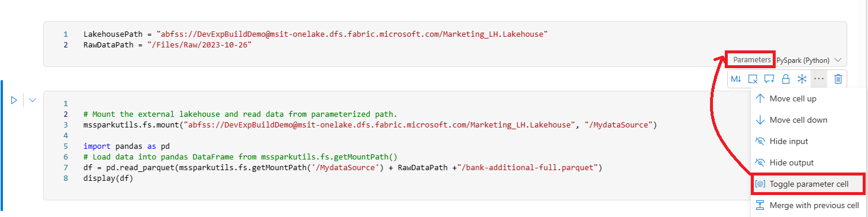Run the cell with the play button
The image size is (868, 217).
(14, 100)
